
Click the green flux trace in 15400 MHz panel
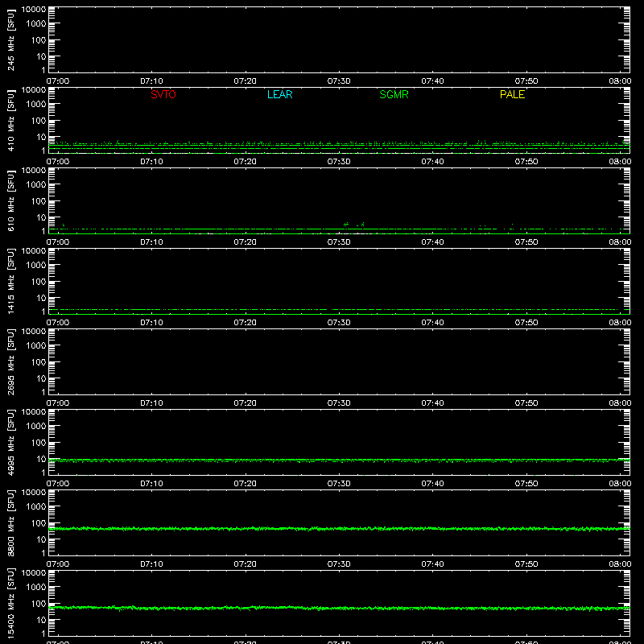tap(339, 608)
